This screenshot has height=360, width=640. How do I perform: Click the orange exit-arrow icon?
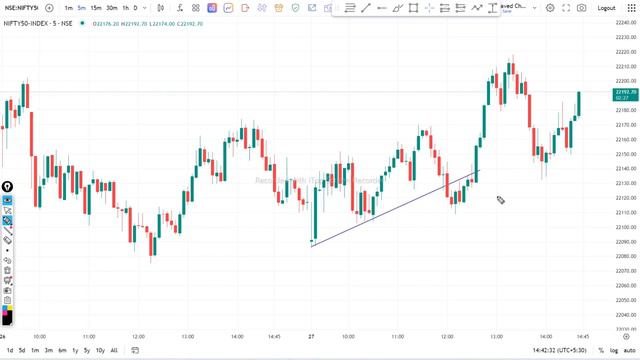(245, 8)
